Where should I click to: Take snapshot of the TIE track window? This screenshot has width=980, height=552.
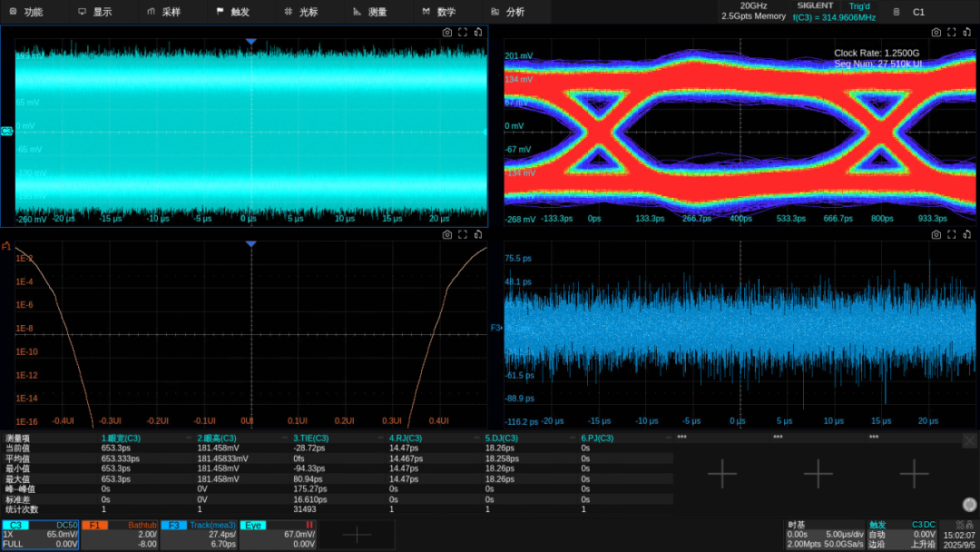click(937, 235)
